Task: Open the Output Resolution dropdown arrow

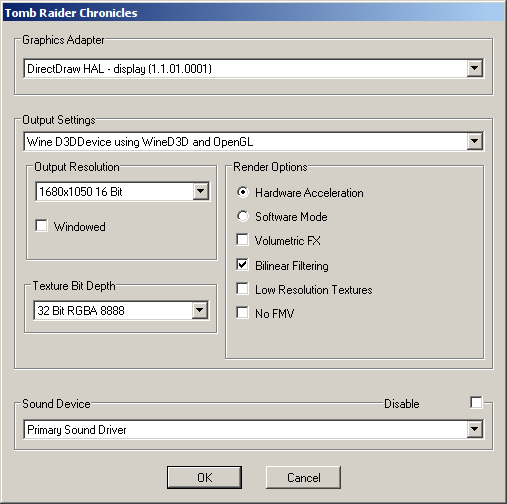Action: (201, 191)
